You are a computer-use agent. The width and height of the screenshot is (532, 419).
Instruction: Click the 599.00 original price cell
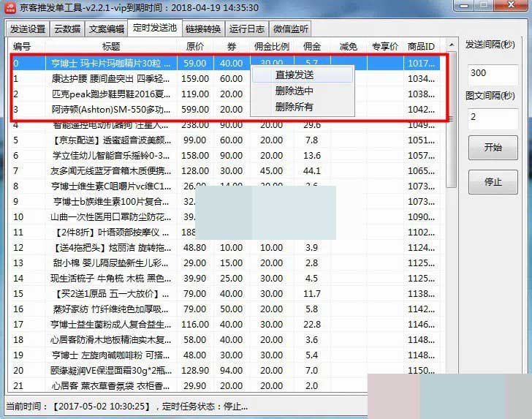coord(195,110)
